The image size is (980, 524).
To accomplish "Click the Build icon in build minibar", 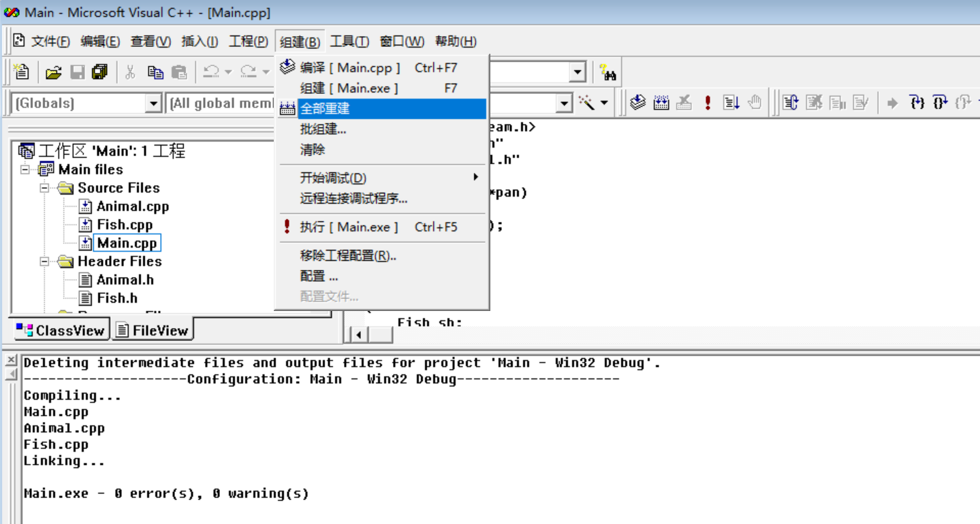I will [661, 103].
